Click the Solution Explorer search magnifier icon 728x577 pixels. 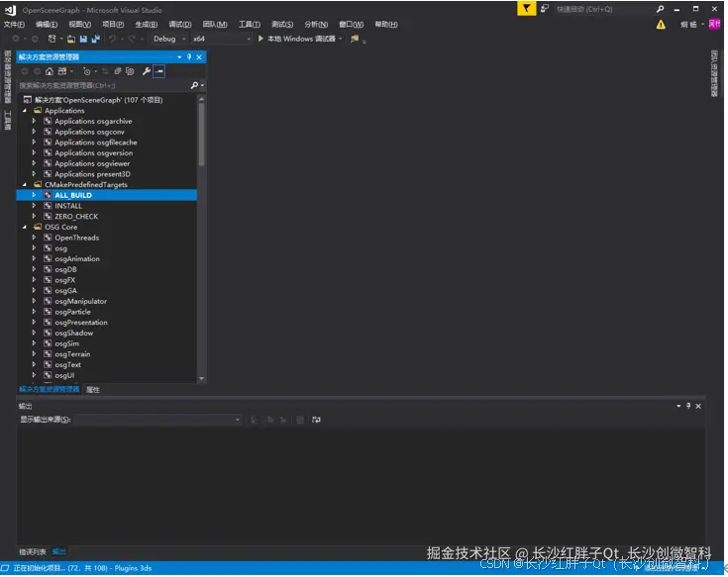(194, 85)
